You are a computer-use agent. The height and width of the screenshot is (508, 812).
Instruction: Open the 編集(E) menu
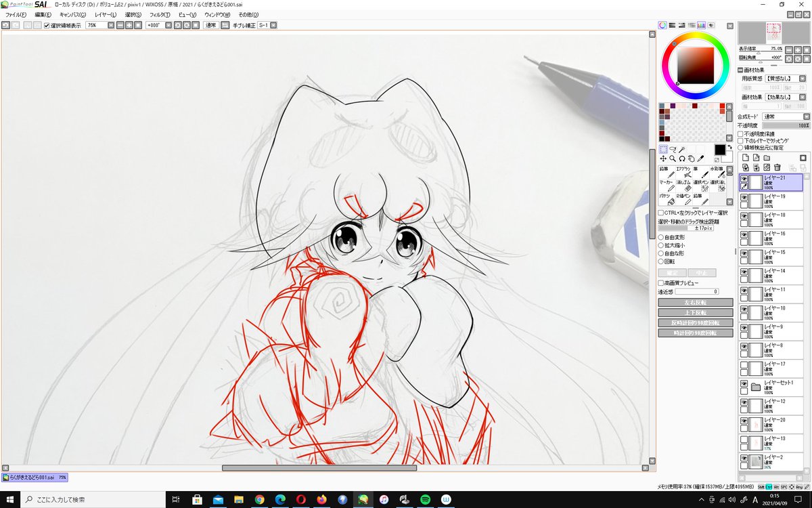tap(43, 14)
